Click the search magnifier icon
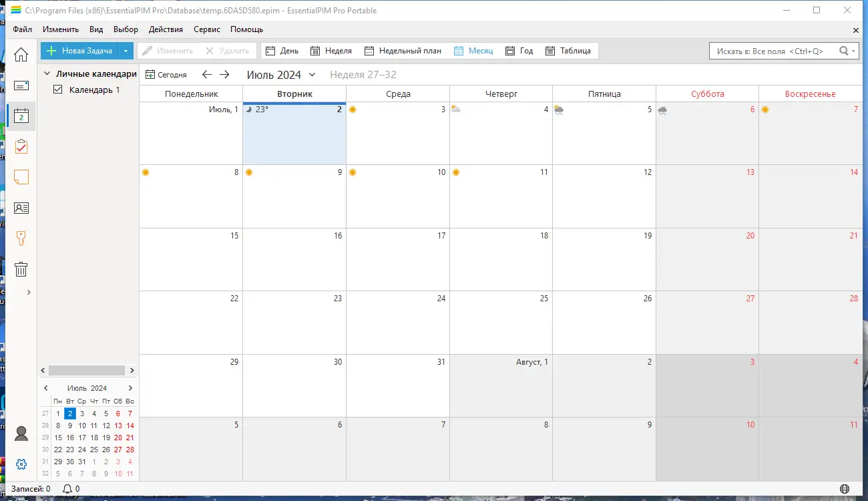The height and width of the screenshot is (501, 868). click(844, 51)
